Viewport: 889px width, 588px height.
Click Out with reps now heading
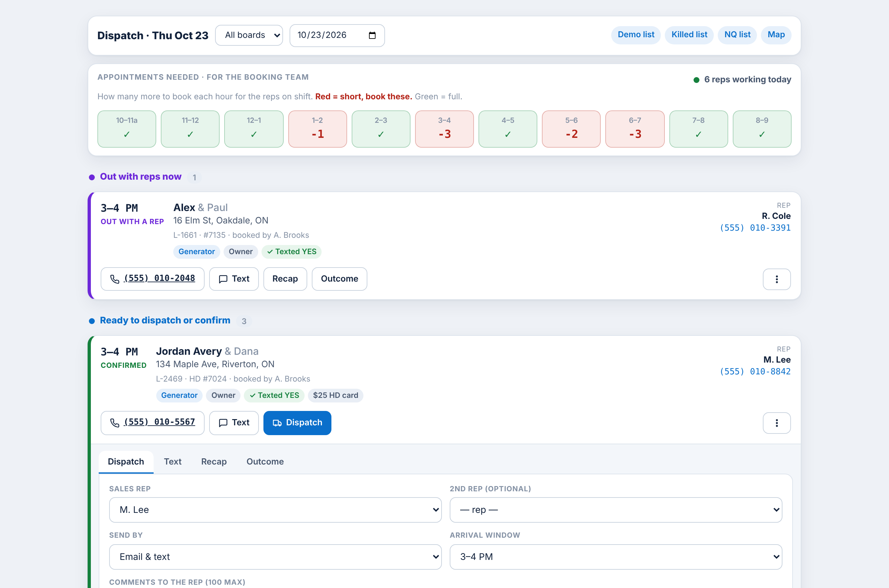(141, 177)
